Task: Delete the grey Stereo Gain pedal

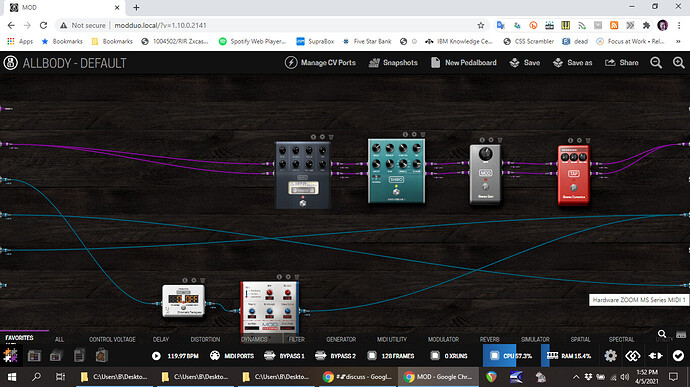Action: (x=500, y=140)
